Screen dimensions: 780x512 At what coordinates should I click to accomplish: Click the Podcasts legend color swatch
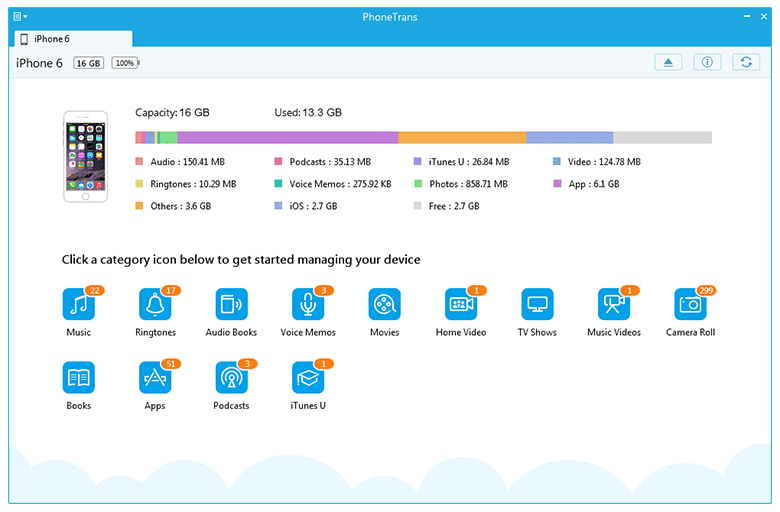(x=279, y=162)
